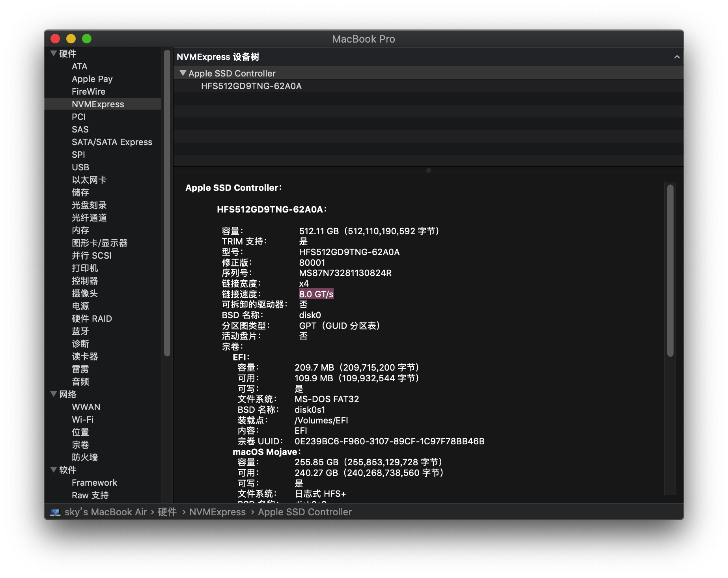Open SATA/SATA Express in the sidebar
This screenshot has height=578, width=728.
click(x=112, y=142)
